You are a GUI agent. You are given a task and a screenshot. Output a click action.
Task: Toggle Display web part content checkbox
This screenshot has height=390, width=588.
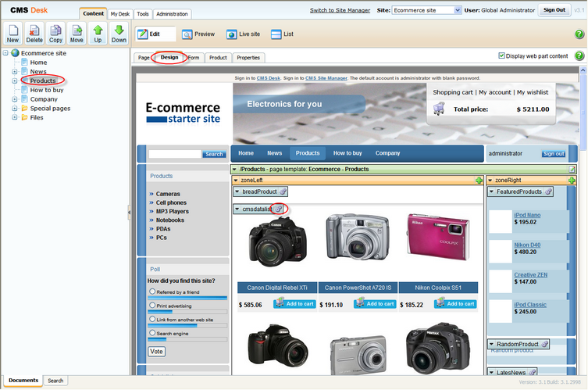(501, 55)
